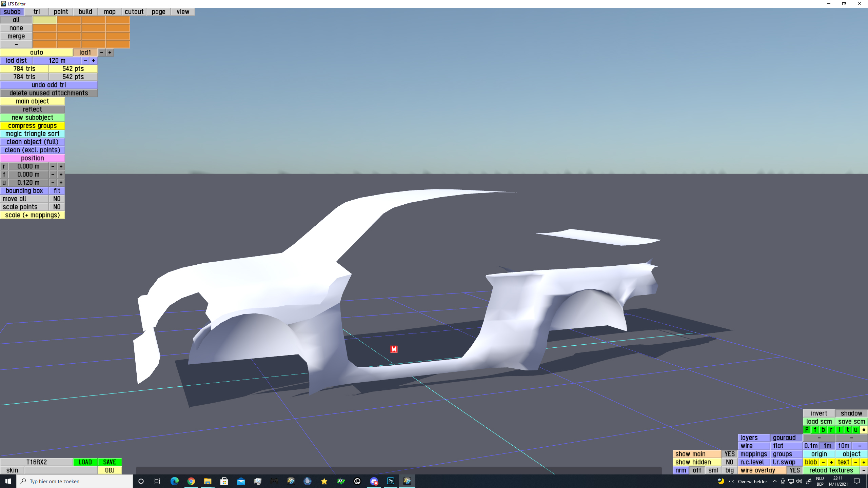Open Photoshop from the taskbar
The height and width of the screenshot is (488, 868).
(390, 481)
